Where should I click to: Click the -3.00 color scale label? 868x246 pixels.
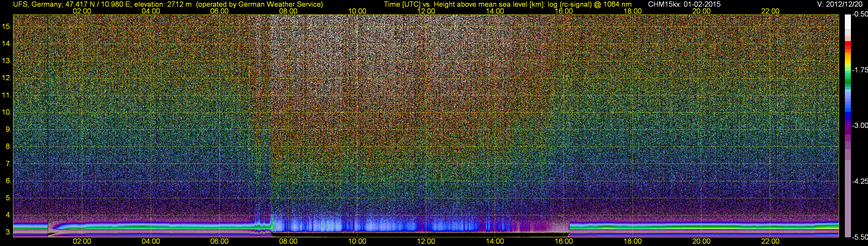[860, 126]
